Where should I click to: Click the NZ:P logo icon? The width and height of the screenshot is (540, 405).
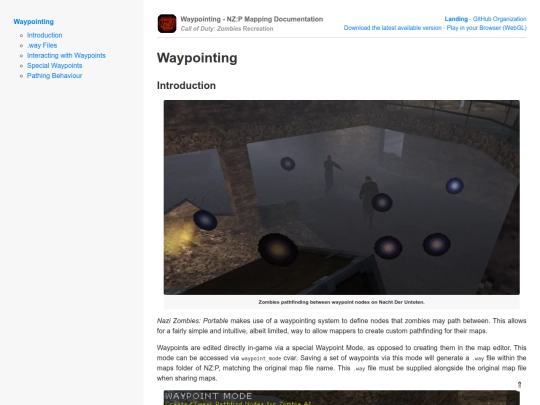167,23
